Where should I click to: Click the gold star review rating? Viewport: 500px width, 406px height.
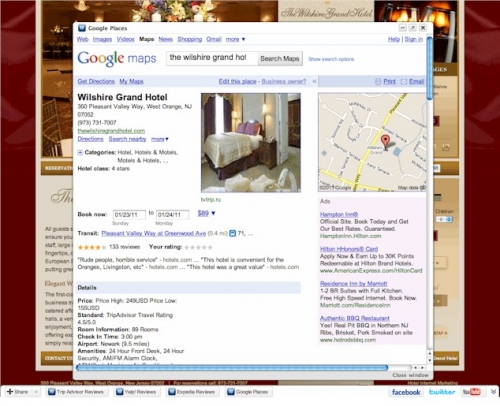(x=92, y=247)
